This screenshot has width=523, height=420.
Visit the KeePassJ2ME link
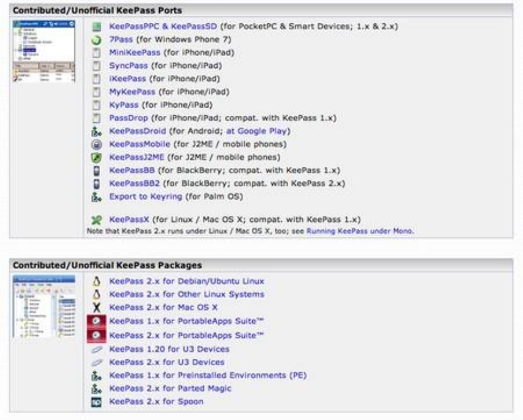(x=137, y=157)
